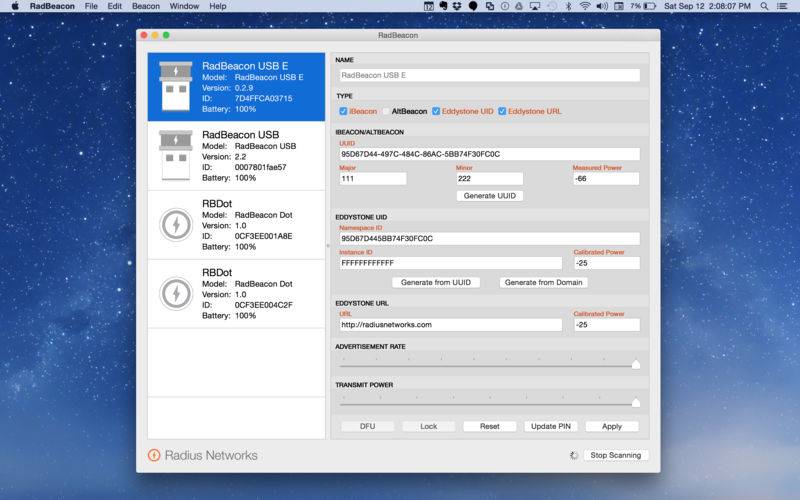Click the first RBDot lightning bolt icon

point(176,224)
